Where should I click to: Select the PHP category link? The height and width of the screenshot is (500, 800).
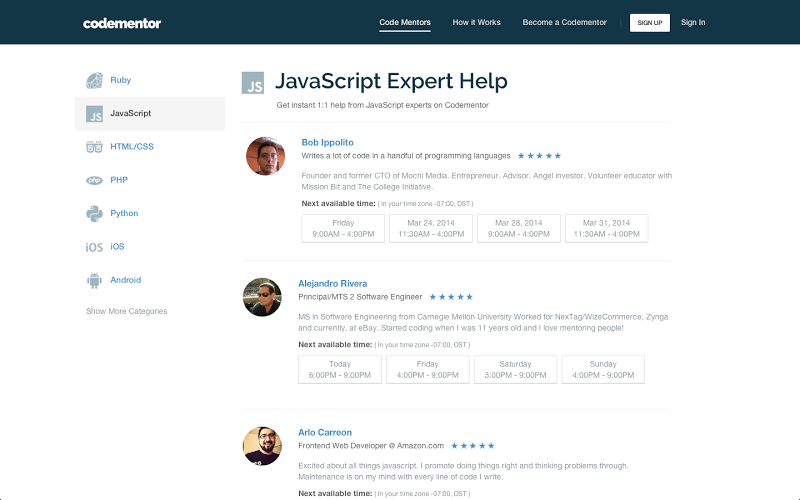(x=119, y=180)
